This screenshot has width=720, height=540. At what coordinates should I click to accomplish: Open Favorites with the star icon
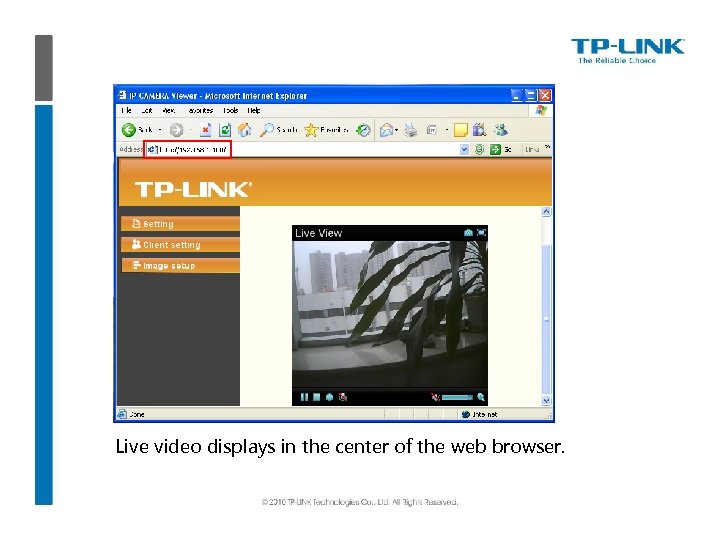point(326,130)
